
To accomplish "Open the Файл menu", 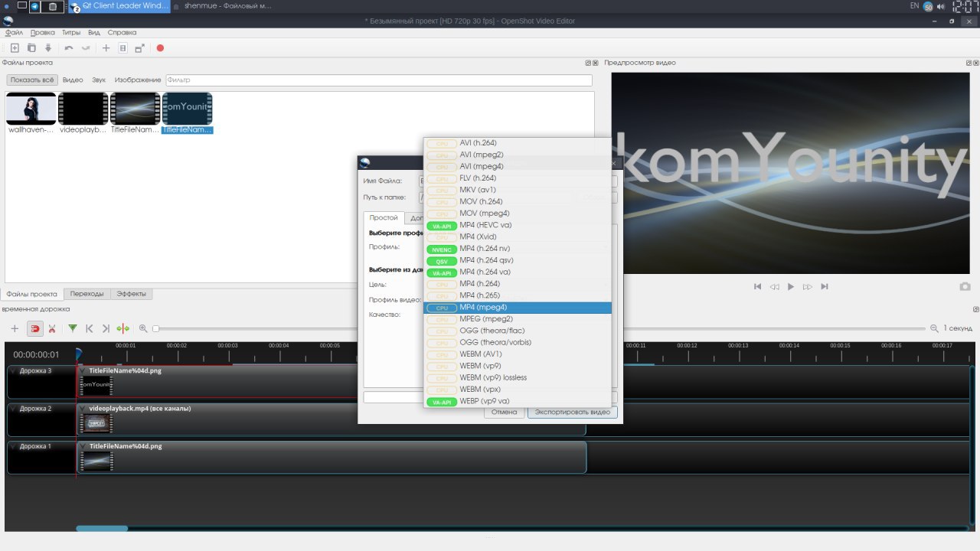I will pos(13,33).
